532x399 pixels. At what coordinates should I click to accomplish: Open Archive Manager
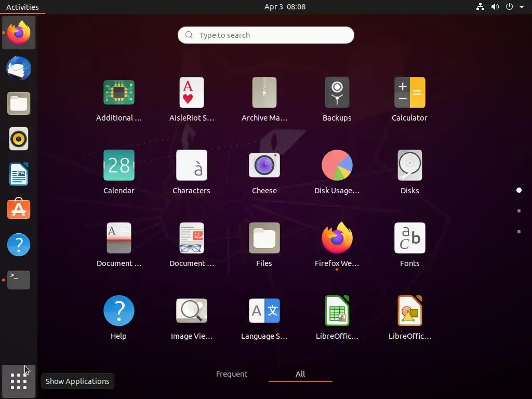pos(264,99)
